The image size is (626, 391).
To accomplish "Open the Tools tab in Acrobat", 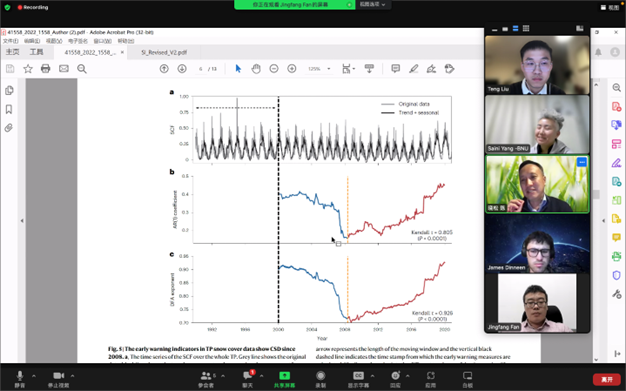I will [x=36, y=52].
